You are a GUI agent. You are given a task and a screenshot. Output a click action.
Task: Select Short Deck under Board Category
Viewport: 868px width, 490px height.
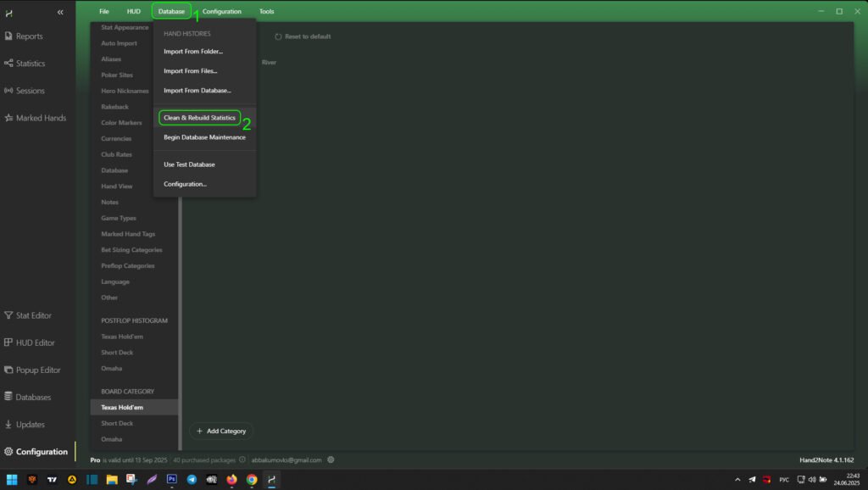point(117,423)
